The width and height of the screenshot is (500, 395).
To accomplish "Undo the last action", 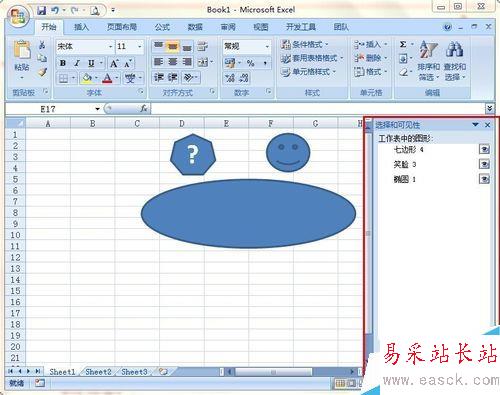I will coord(55,10).
